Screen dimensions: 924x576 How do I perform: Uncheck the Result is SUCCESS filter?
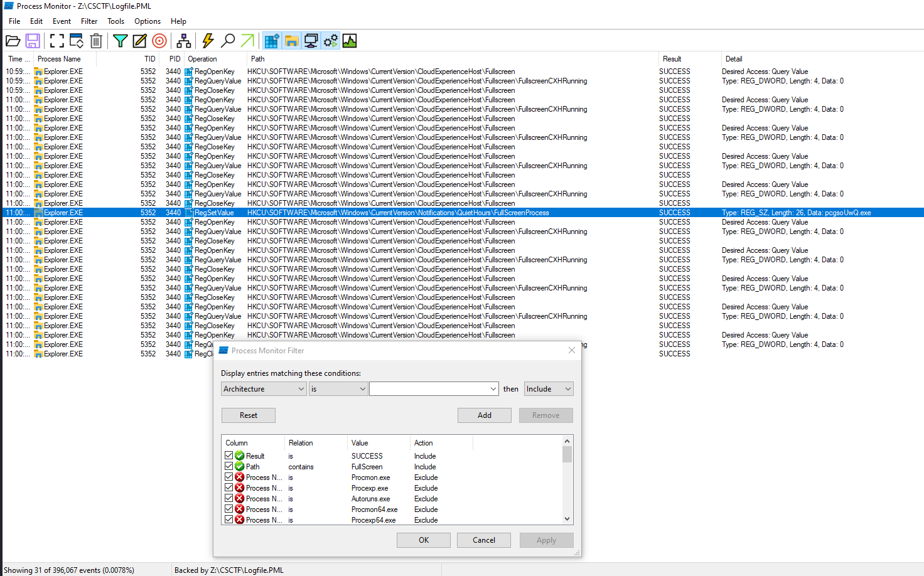(x=229, y=456)
